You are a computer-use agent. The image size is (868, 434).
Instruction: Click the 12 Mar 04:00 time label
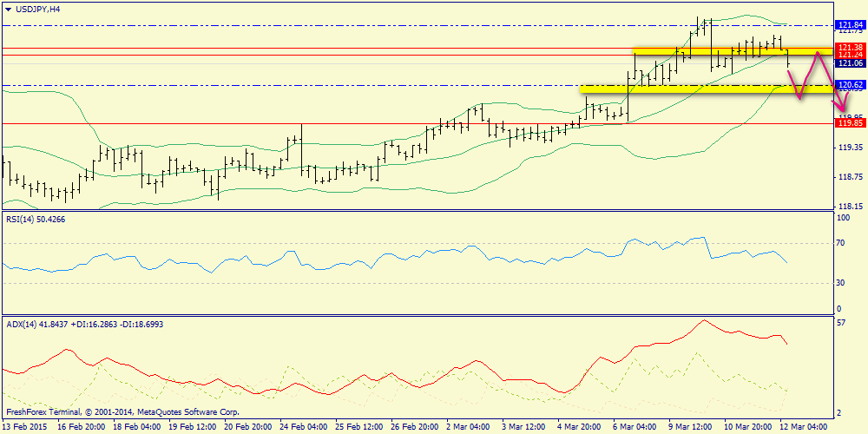click(x=803, y=427)
